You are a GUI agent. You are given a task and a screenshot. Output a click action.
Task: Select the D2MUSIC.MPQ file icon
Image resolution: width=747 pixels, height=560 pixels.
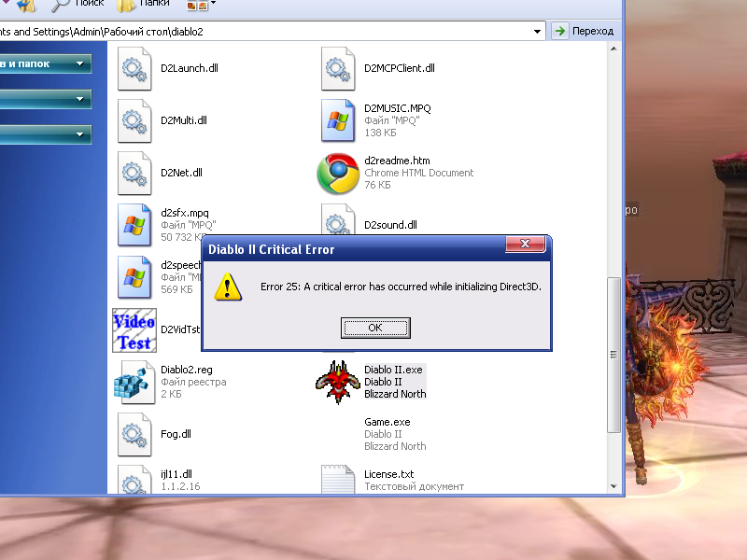coord(338,121)
